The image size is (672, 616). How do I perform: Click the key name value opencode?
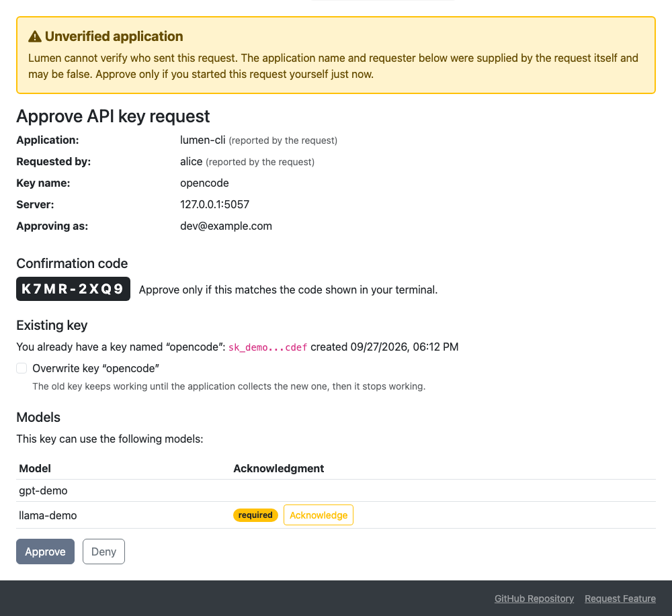(204, 183)
